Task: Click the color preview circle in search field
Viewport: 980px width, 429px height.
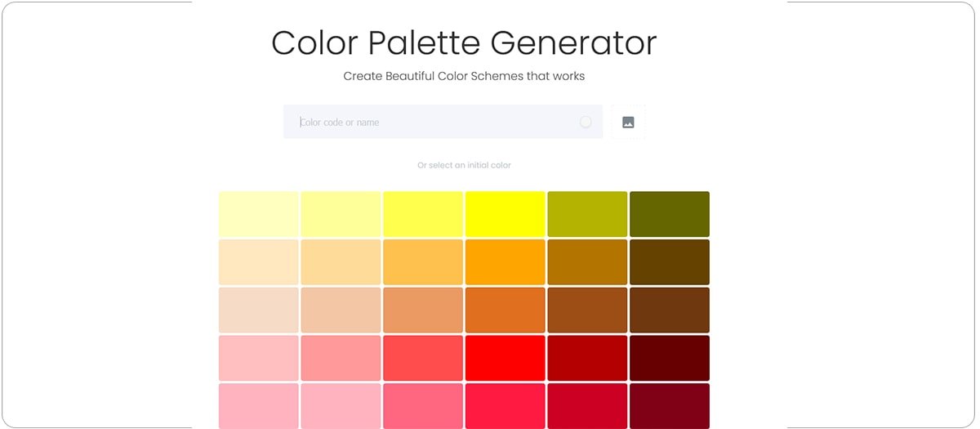Action: 586,122
